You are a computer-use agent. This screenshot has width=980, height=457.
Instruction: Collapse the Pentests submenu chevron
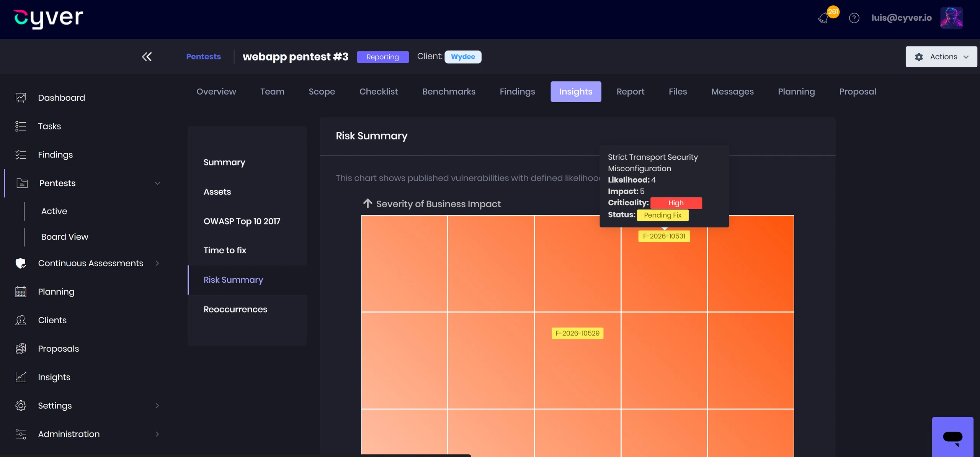point(157,183)
